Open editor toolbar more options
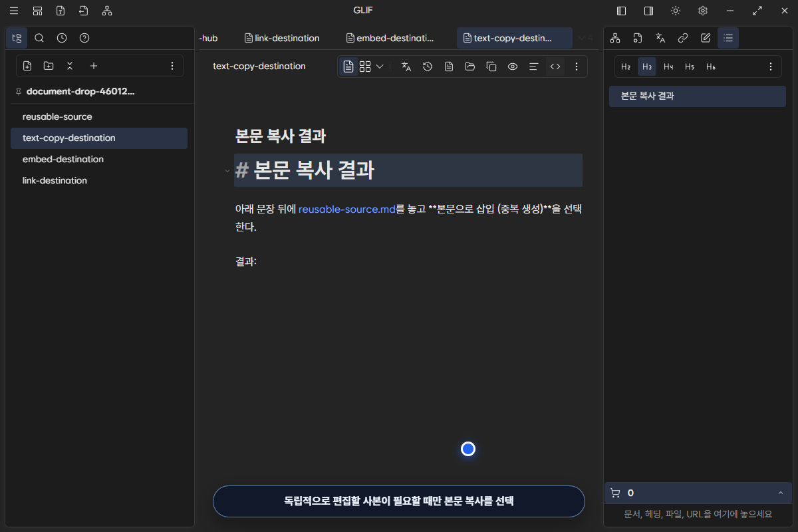This screenshot has width=798, height=532. pyautogui.click(x=577, y=66)
